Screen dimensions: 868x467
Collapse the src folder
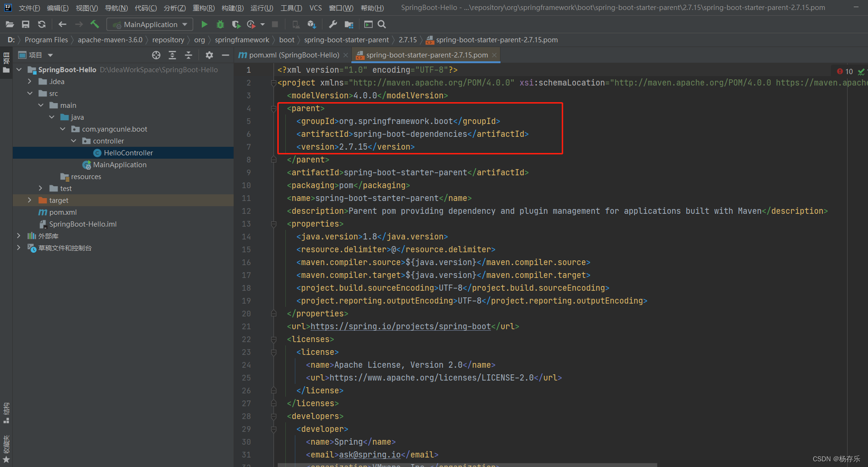point(30,93)
